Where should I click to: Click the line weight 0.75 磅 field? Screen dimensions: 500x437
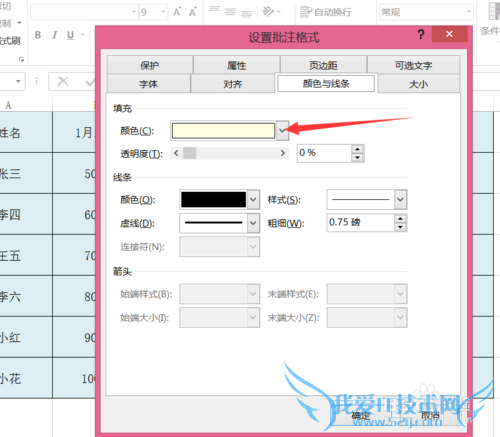360,222
